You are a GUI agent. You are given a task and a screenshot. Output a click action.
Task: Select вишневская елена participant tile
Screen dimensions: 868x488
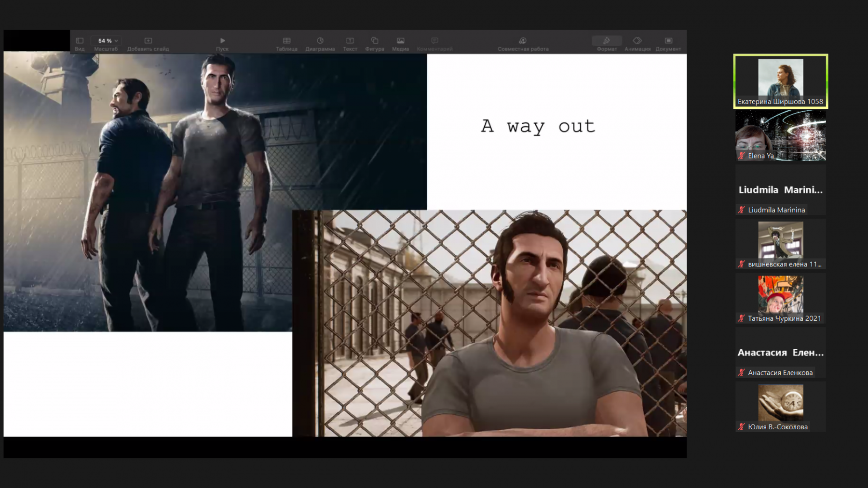click(x=781, y=244)
